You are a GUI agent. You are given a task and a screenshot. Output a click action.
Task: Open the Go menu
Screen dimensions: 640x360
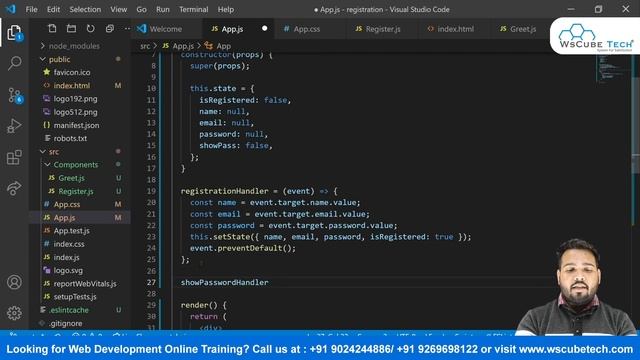click(x=141, y=9)
